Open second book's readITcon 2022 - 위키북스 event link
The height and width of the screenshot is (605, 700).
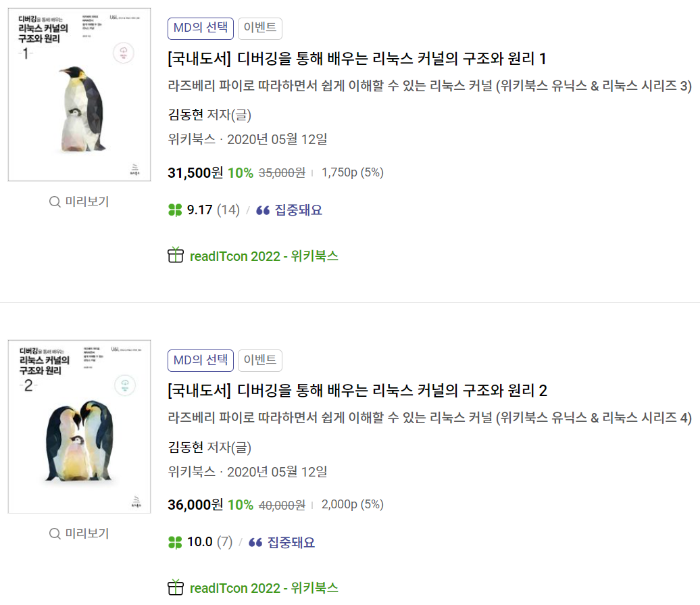point(264,588)
